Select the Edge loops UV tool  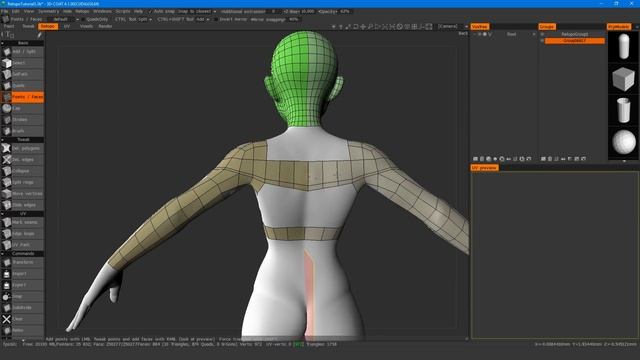(22, 233)
